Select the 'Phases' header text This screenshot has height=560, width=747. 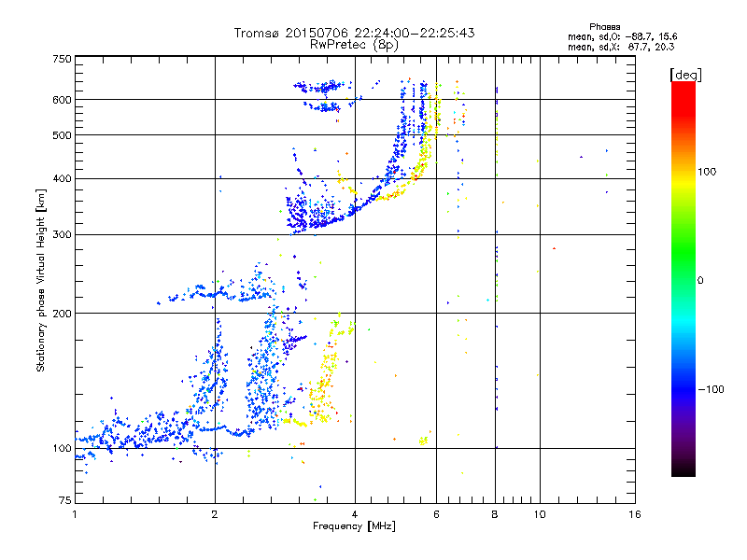point(604,27)
